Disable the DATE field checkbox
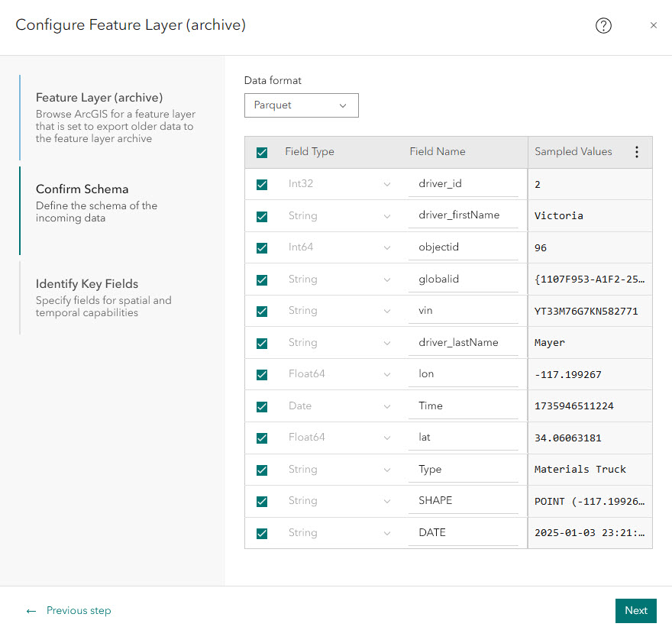 (x=262, y=532)
